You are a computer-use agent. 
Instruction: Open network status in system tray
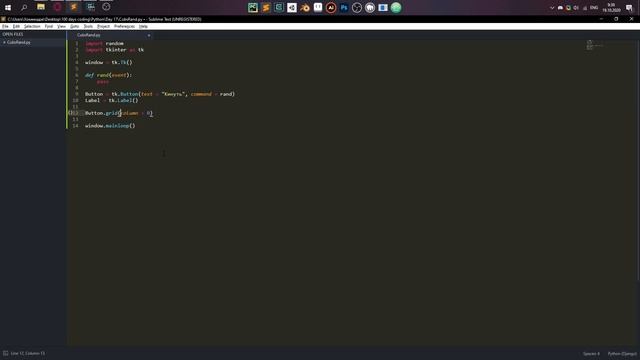tap(584, 8)
